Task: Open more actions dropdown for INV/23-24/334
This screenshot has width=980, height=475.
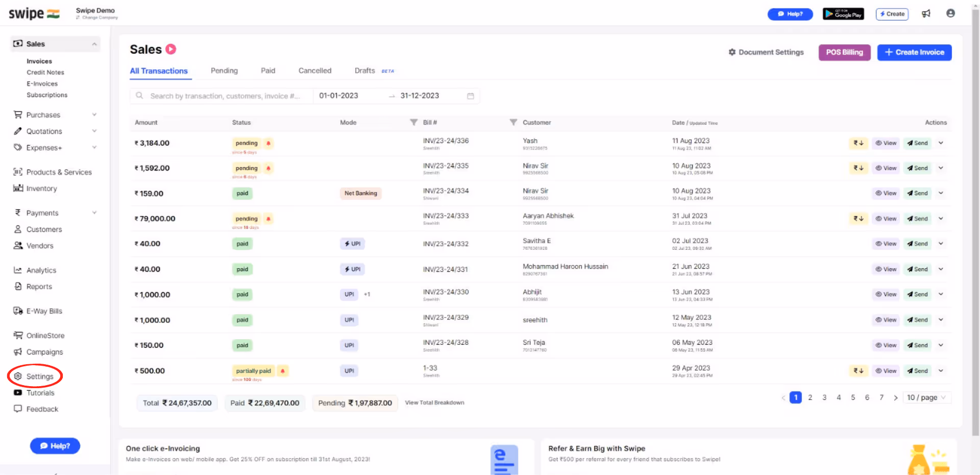Action: pos(941,193)
